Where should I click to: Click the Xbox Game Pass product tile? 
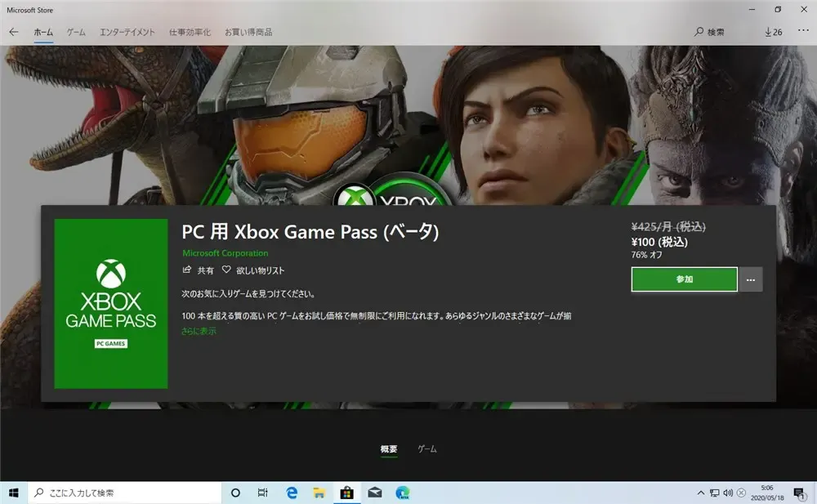click(111, 304)
